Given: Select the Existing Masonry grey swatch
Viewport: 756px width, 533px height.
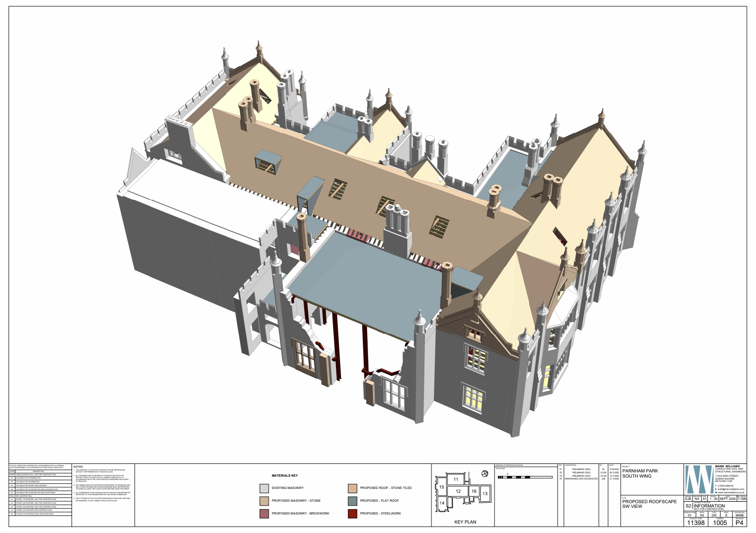Looking at the screenshot, I should coord(264,488).
